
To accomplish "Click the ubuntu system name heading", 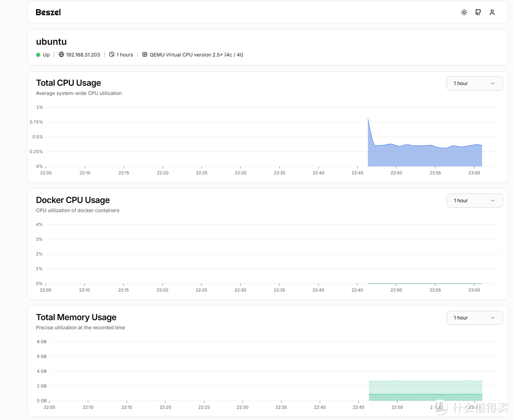I will click(51, 42).
